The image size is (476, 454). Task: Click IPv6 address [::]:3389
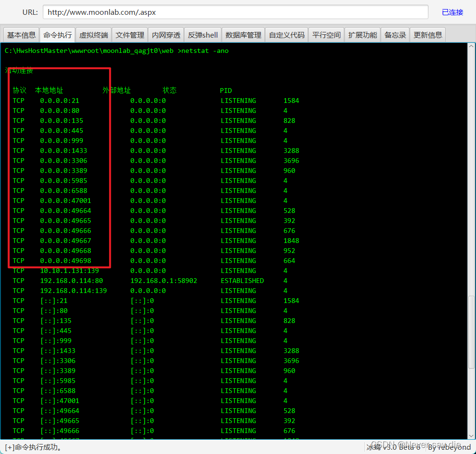[x=58, y=371]
